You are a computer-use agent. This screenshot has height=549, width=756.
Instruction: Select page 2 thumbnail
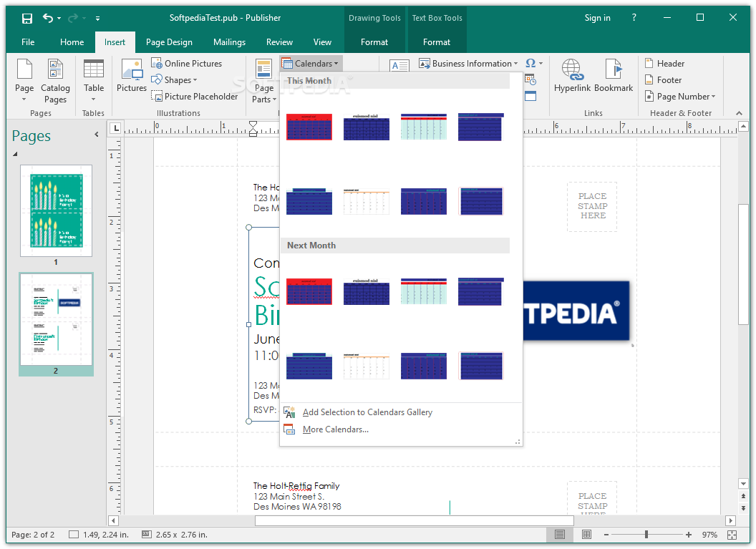point(56,319)
